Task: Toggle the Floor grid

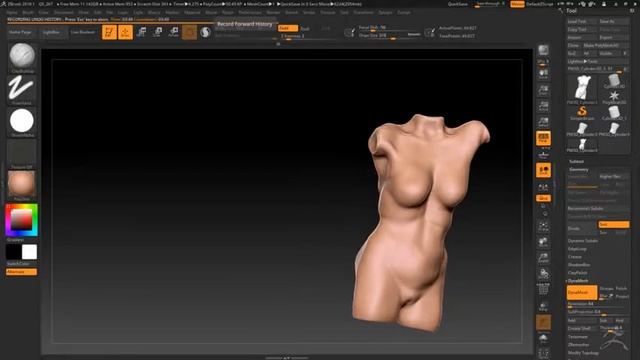Action: point(543,154)
